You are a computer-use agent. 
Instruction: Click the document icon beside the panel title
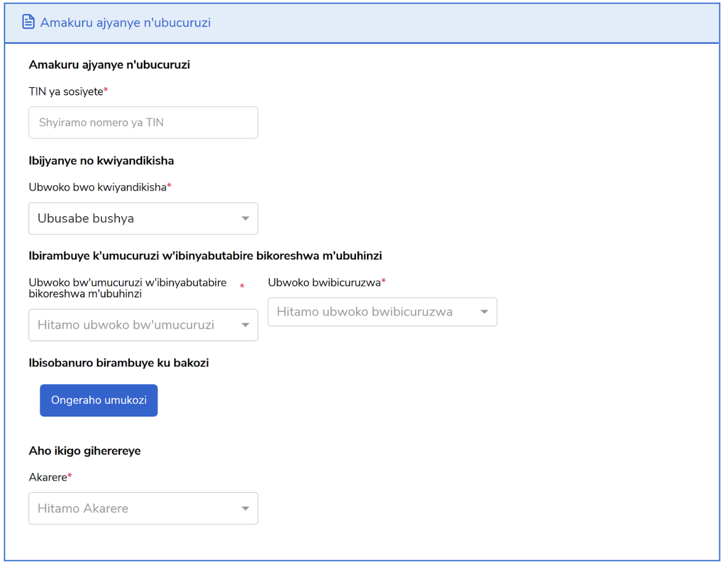pyautogui.click(x=28, y=22)
